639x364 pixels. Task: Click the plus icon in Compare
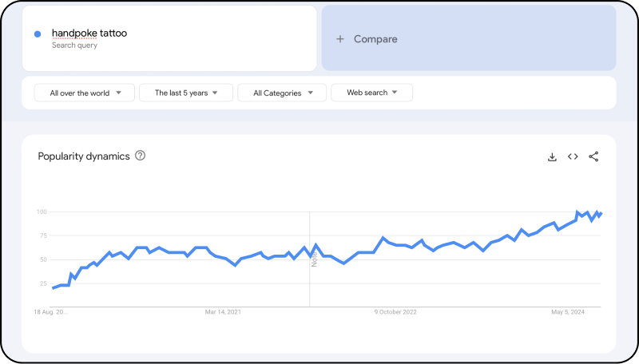coord(339,39)
